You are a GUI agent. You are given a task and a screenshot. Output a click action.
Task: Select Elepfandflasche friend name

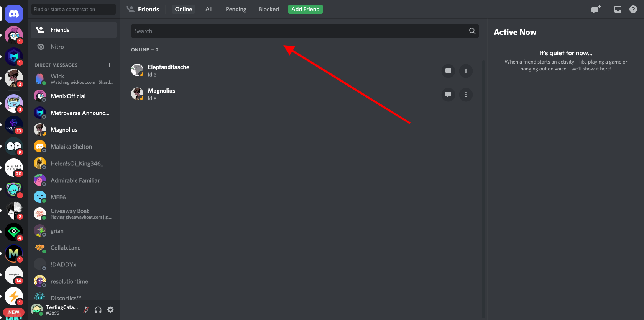(169, 67)
